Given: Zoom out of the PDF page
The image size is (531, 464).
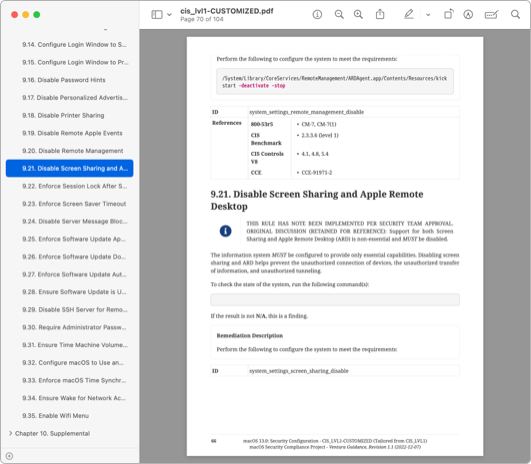Looking at the screenshot, I should (x=339, y=15).
